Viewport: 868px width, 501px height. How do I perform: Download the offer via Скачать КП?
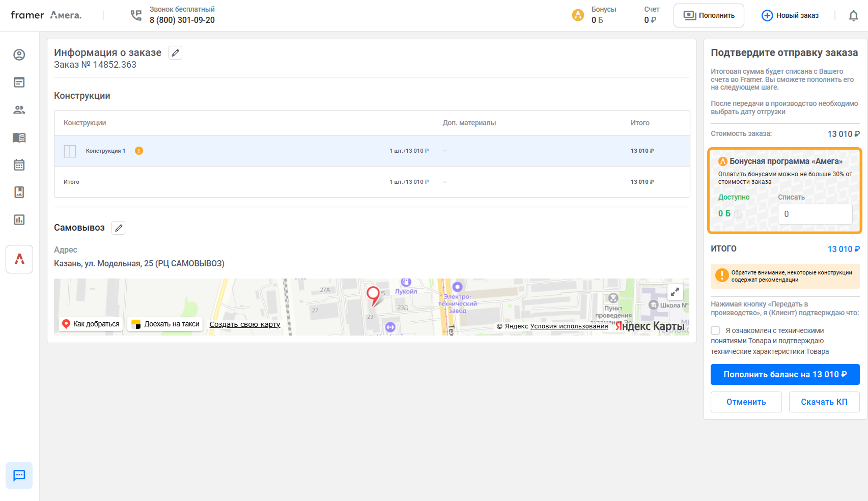tap(824, 402)
